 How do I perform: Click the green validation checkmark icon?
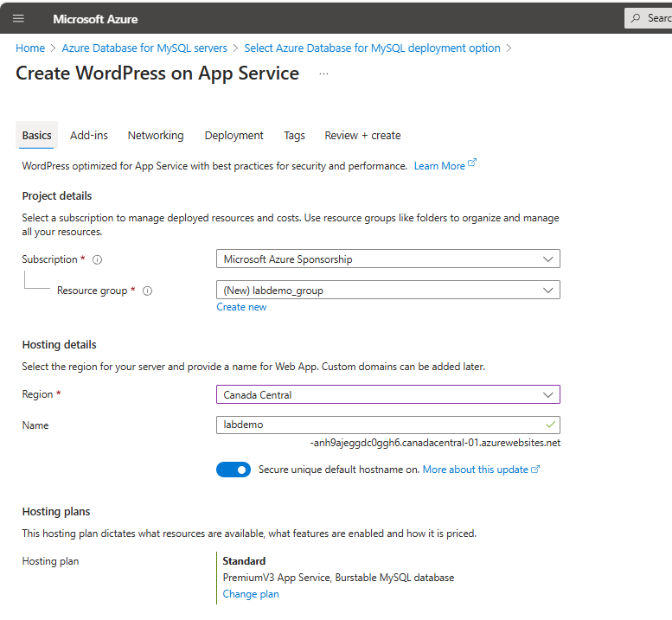550,425
